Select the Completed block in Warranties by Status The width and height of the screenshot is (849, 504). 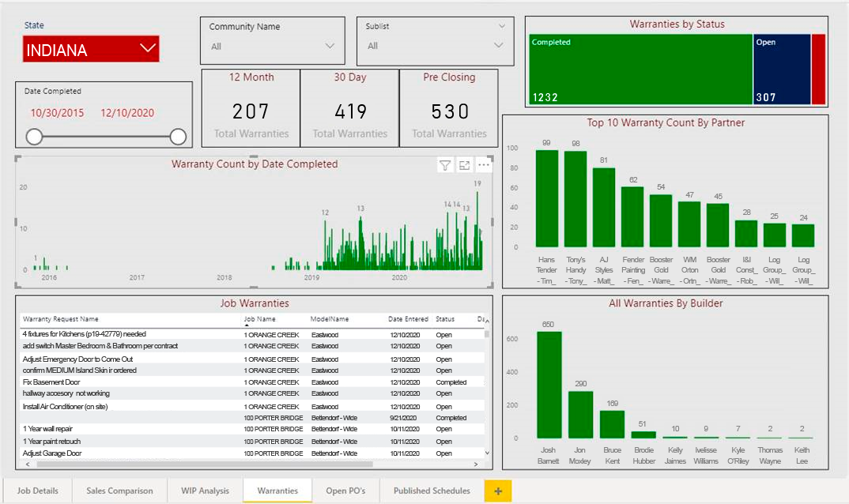[640, 70]
